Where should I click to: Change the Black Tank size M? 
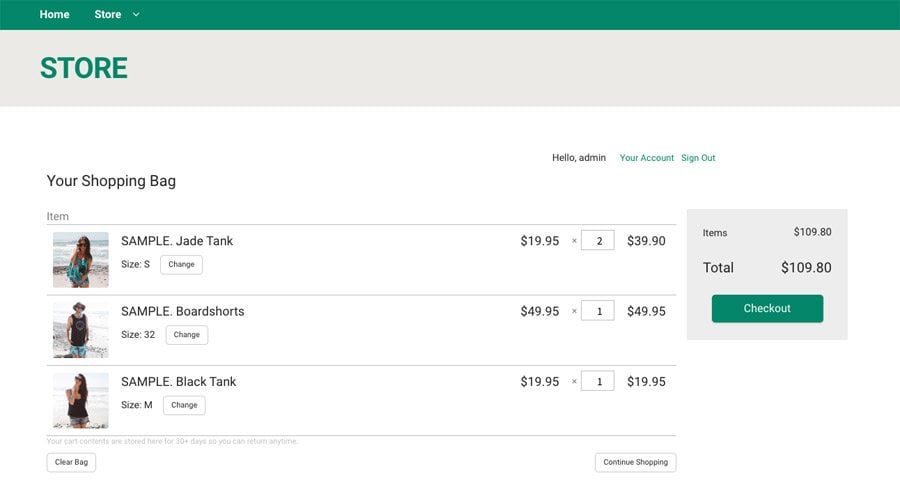point(184,405)
